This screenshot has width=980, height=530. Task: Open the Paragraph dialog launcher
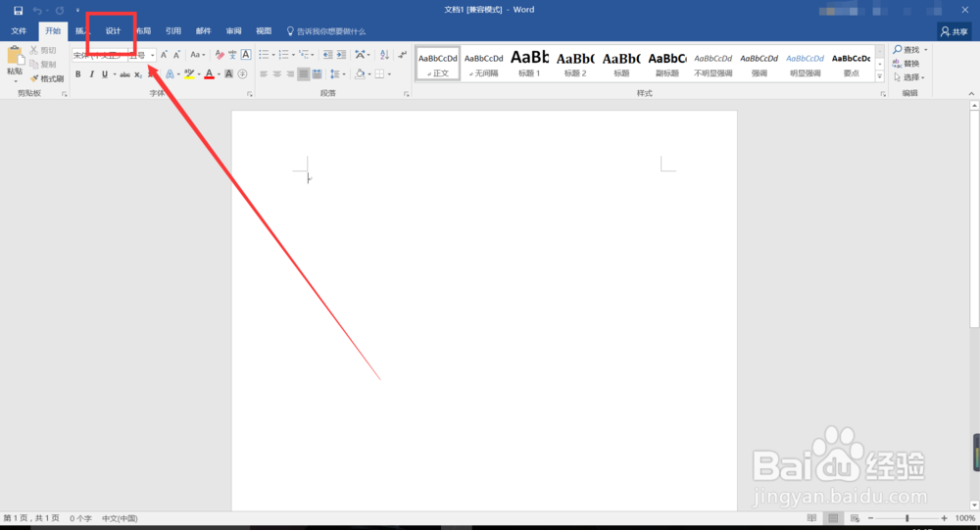pyautogui.click(x=407, y=94)
